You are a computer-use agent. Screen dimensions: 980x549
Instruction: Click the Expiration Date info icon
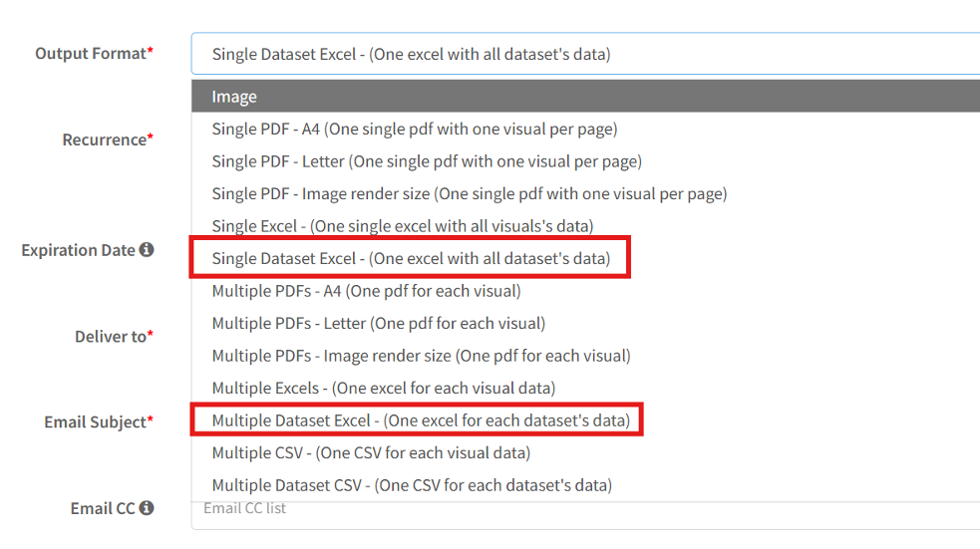click(147, 250)
